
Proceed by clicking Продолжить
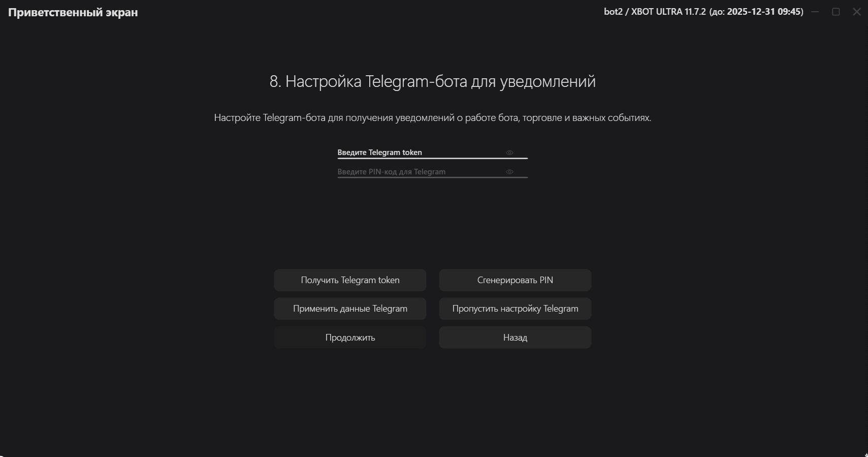click(x=350, y=338)
